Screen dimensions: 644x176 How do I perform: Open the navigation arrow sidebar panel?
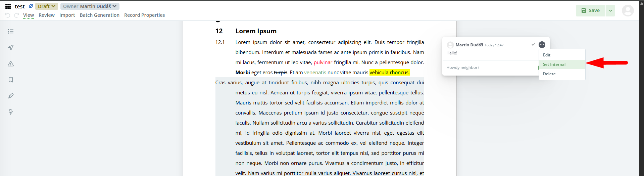tap(11, 48)
